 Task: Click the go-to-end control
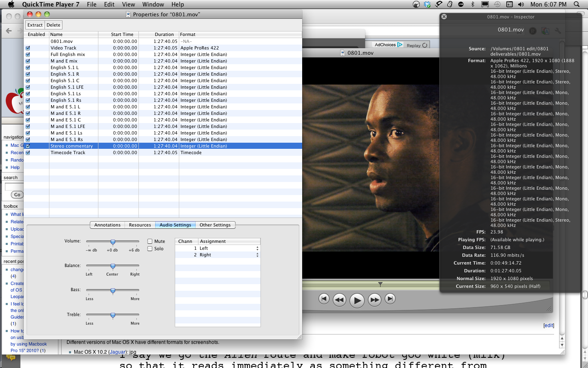coord(390,299)
